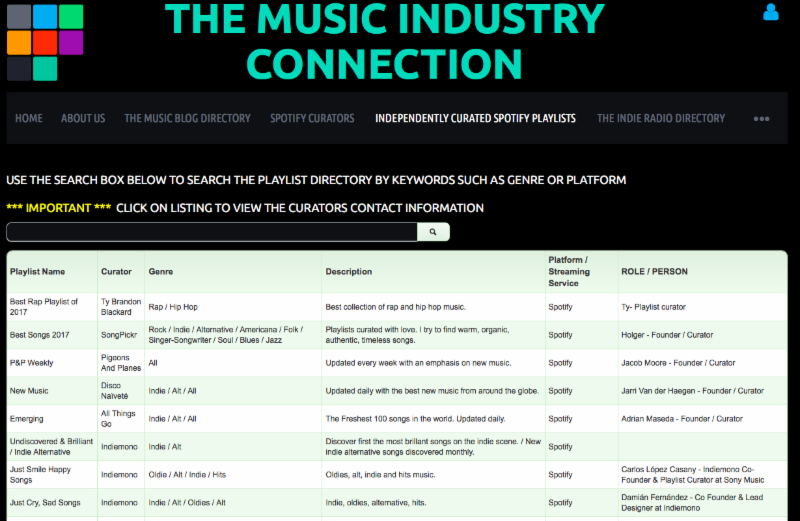Sort by the Playlist Name column header
The image size is (800, 521).
click(x=37, y=272)
